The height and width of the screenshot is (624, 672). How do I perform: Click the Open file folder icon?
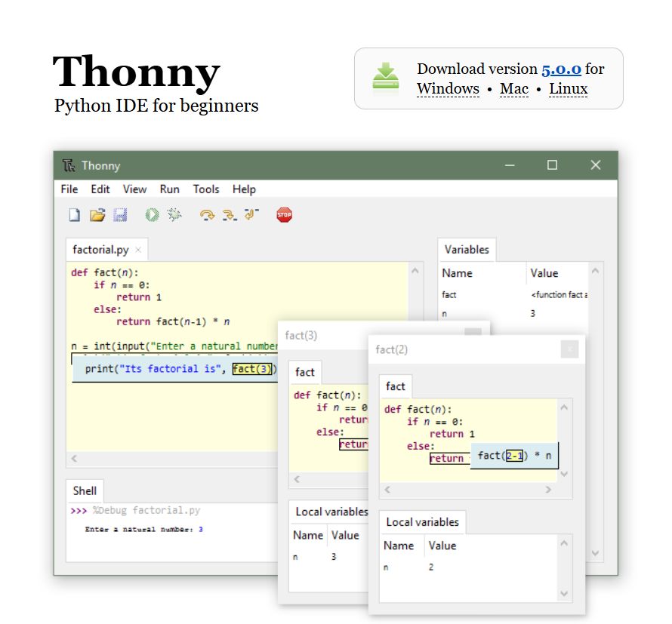click(x=97, y=214)
